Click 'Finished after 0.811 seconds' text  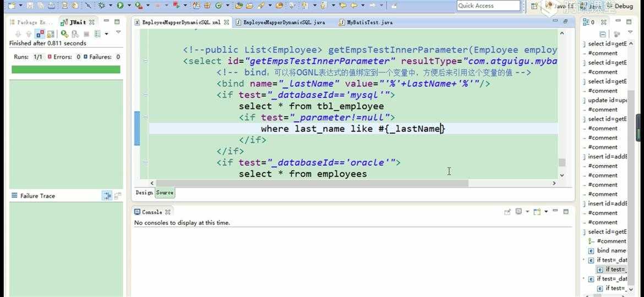point(48,43)
